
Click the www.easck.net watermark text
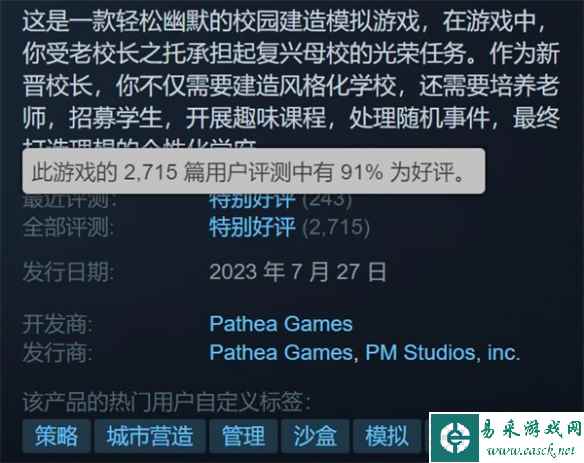[531, 450]
